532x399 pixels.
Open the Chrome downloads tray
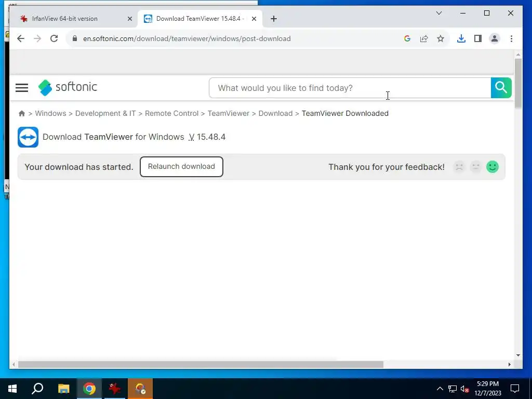[x=461, y=38]
